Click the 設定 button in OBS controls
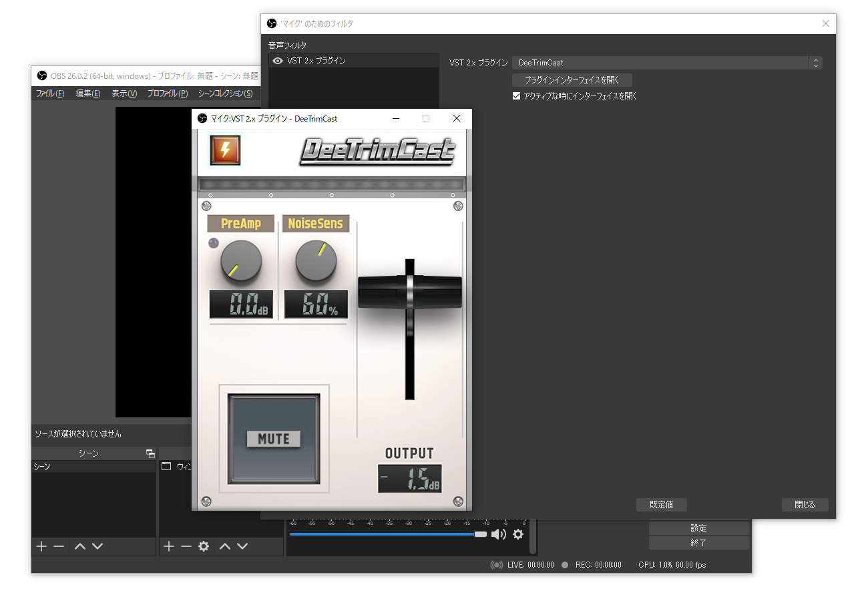 [698, 528]
